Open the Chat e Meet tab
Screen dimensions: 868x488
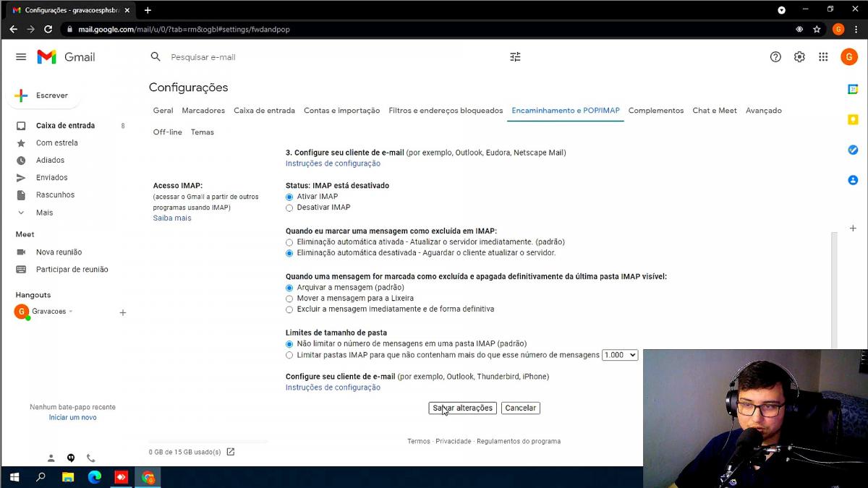click(715, 111)
